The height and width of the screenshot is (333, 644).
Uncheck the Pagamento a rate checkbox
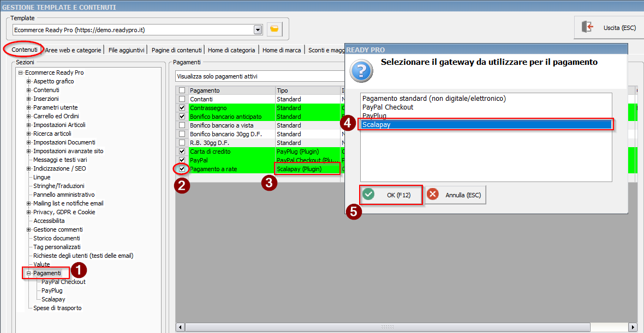click(182, 169)
